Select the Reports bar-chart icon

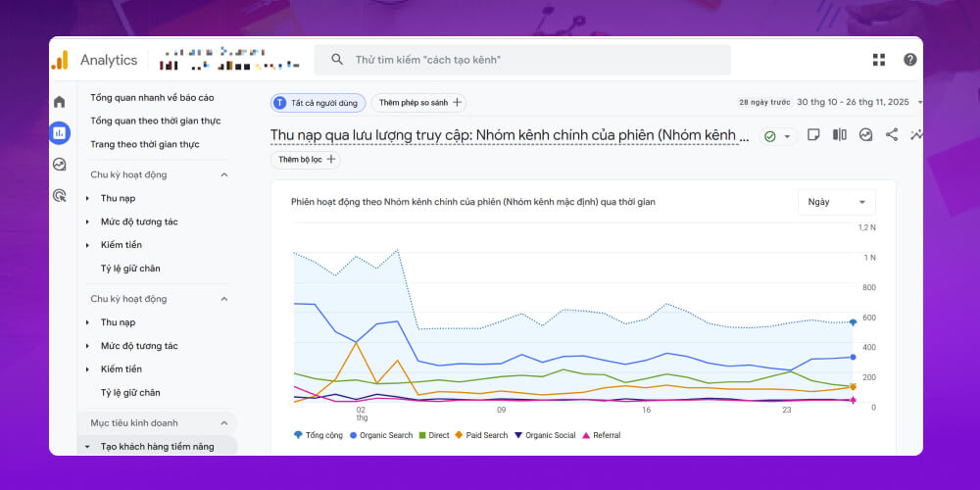click(x=60, y=132)
